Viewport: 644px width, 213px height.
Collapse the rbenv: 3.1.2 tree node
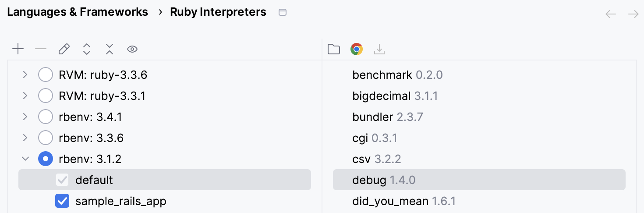[25, 159]
